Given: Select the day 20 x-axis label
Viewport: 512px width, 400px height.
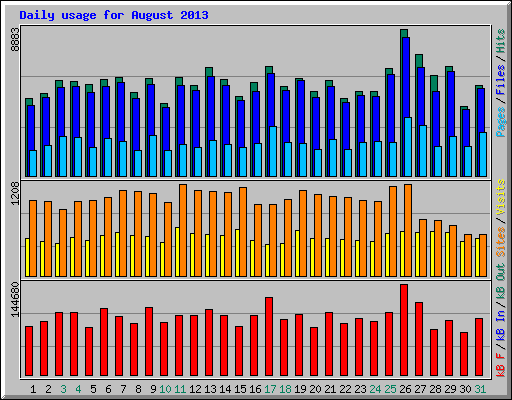Looking at the screenshot, I should [x=315, y=389].
